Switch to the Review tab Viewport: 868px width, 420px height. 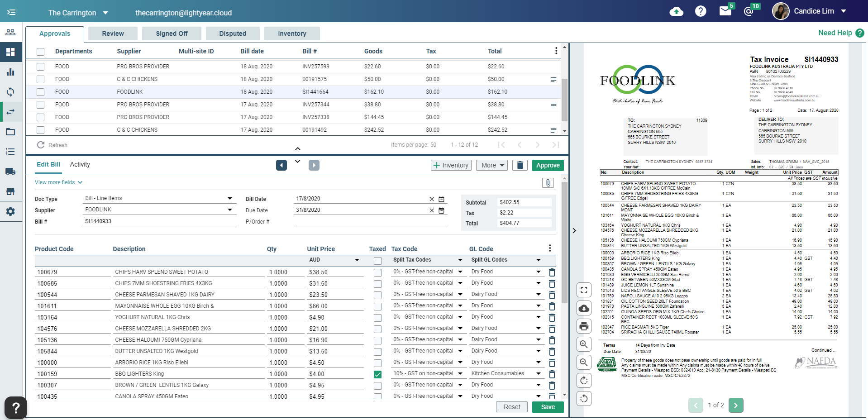tap(113, 33)
